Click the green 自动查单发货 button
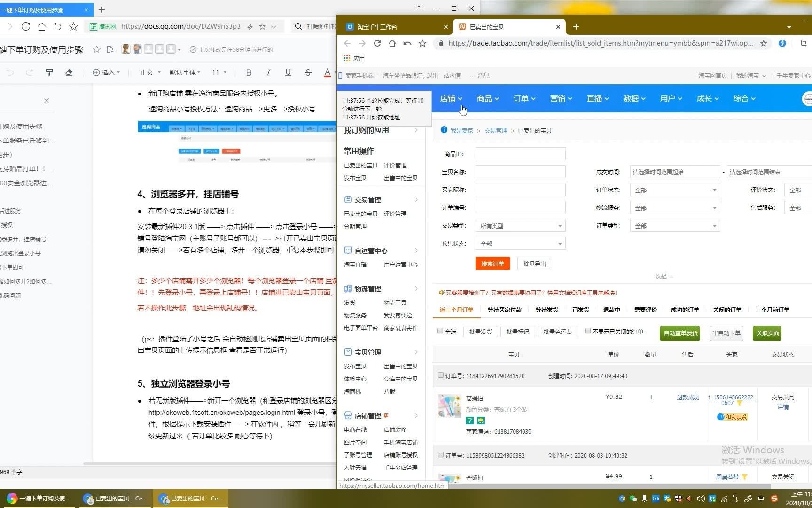 tap(680, 333)
